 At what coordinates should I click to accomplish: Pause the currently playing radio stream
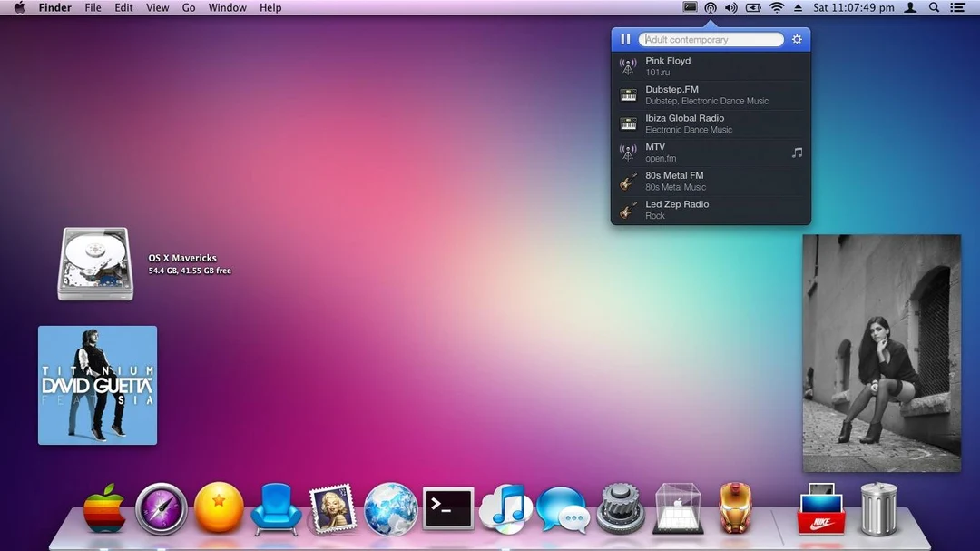[625, 39]
